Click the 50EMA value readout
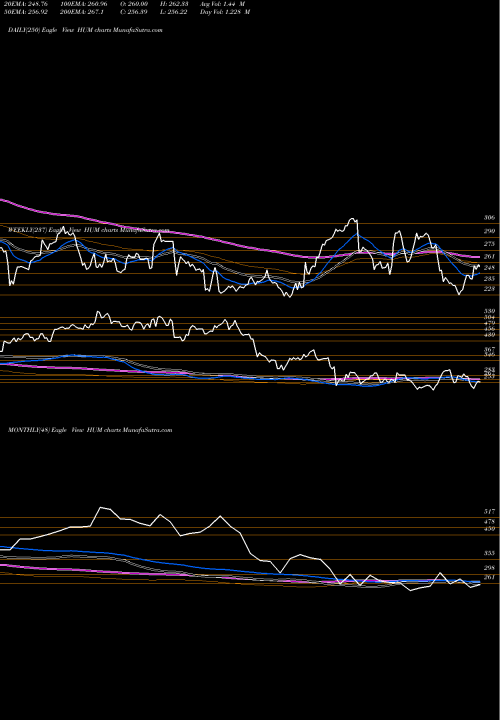This screenshot has width=500, height=720. click(x=28, y=12)
